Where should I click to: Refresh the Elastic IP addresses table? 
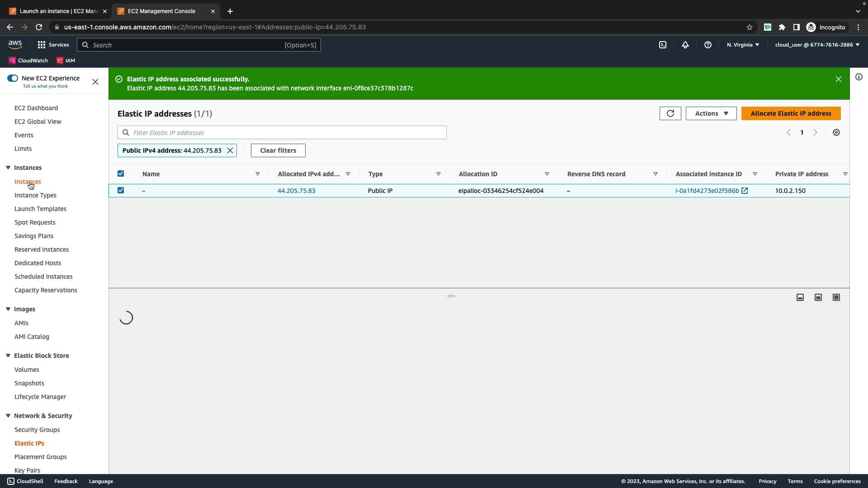[670, 113]
